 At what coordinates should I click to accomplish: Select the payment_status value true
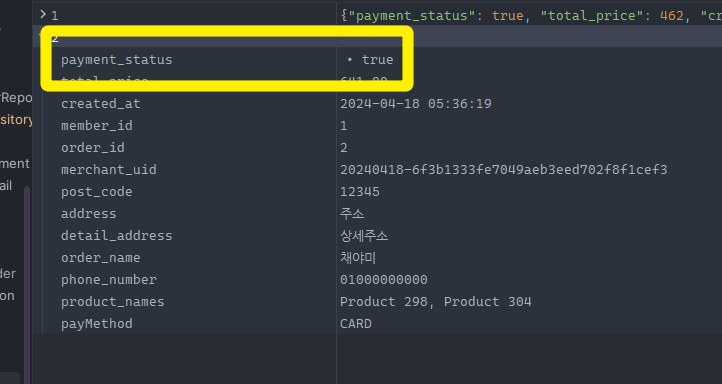pyautogui.click(x=377, y=60)
